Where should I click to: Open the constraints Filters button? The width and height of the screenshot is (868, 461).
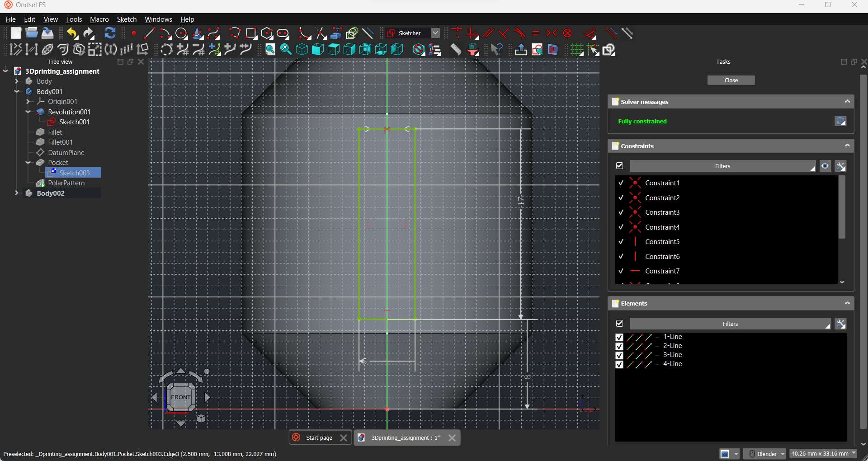pos(722,166)
